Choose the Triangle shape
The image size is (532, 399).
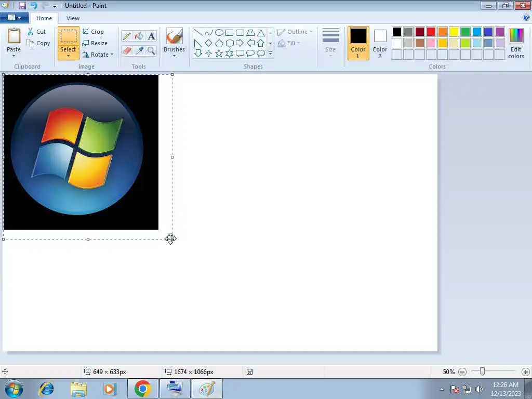coord(261,33)
